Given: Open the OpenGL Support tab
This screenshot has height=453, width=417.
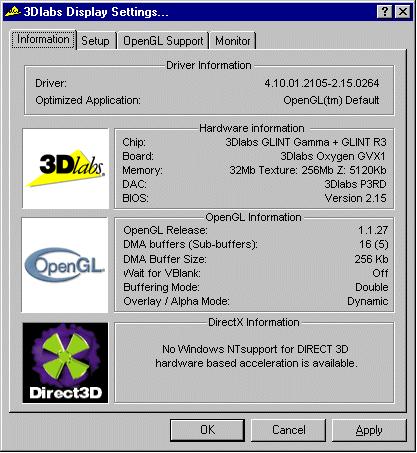Looking at the screenshot, I should (x=163, y=41).
